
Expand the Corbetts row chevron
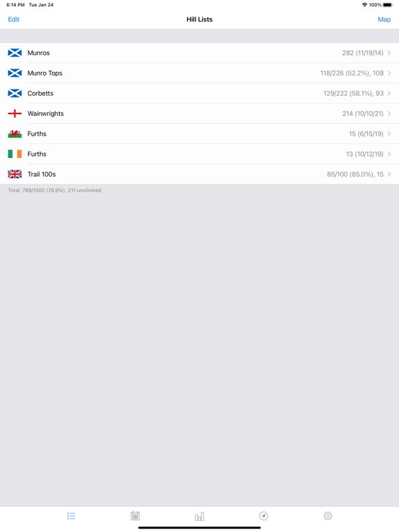(x=389, y=94)
